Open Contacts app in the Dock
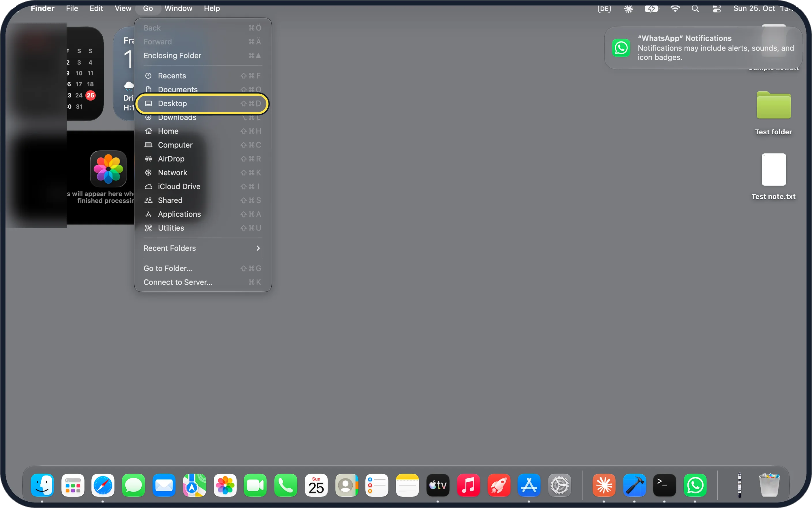Image resolution: width=812 pixels, height=508 pixels. [347, 485]
